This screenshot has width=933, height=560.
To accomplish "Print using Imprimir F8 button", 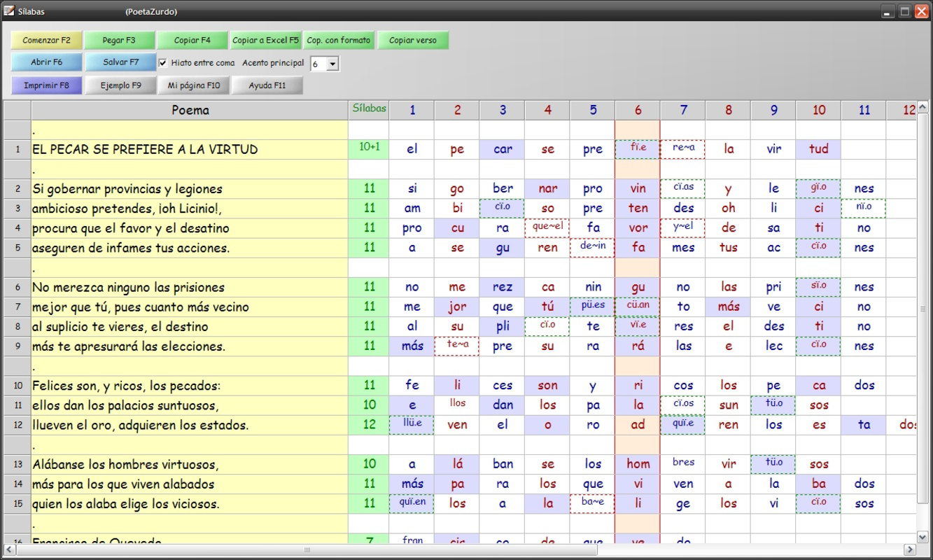I will tap(47, 85).
